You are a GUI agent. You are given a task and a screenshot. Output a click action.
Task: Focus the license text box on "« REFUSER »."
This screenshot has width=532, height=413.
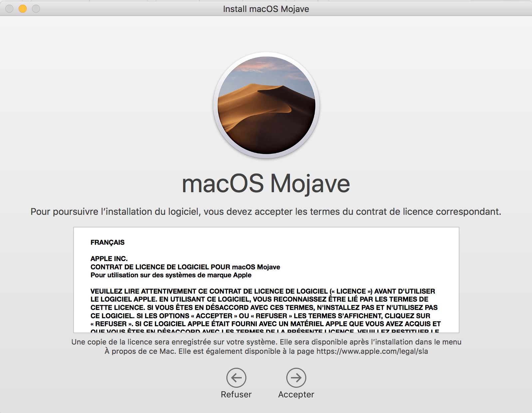click(x=112, y=324)
